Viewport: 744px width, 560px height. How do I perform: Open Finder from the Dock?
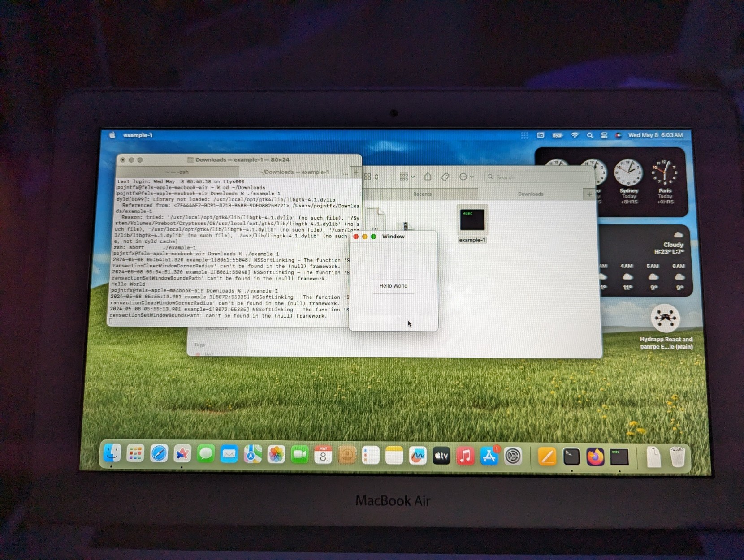tap(112, 454)
